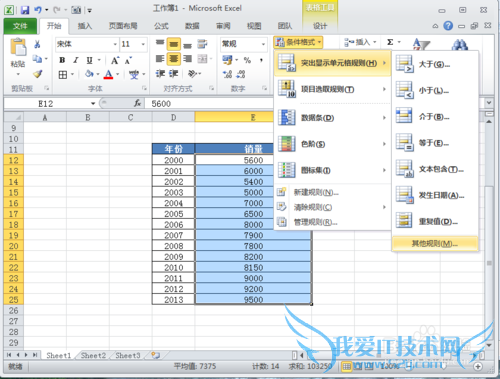Select 文本包含 text contains rule
The height and width of the screenshot is (379, 500).
(x=435, y=169)
